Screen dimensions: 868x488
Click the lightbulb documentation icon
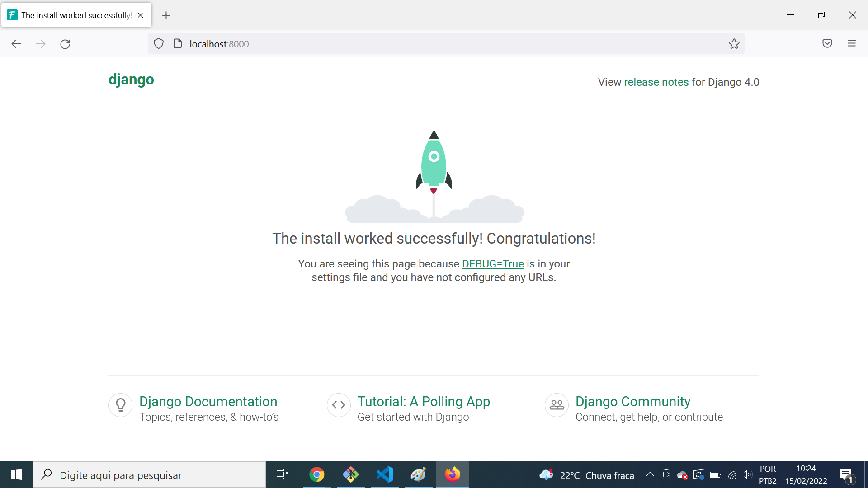121,405
